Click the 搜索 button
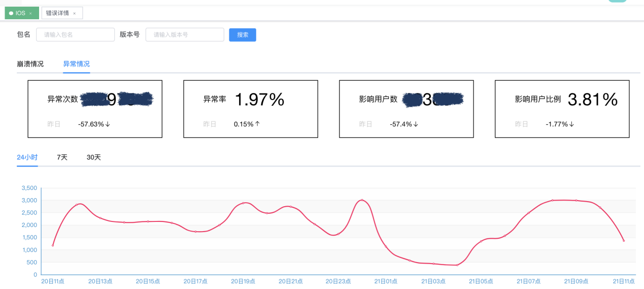The height and width of the screenshot is (289, 644). tap(243, 35)
